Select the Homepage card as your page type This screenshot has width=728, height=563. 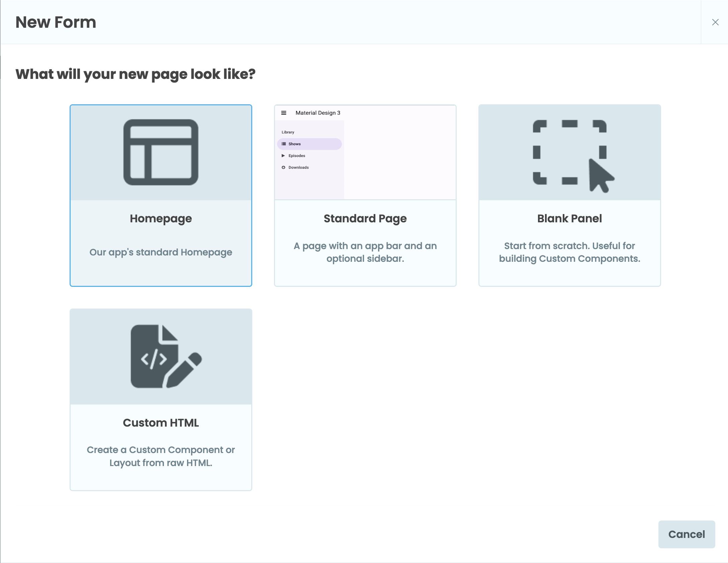tap(161, 196)
